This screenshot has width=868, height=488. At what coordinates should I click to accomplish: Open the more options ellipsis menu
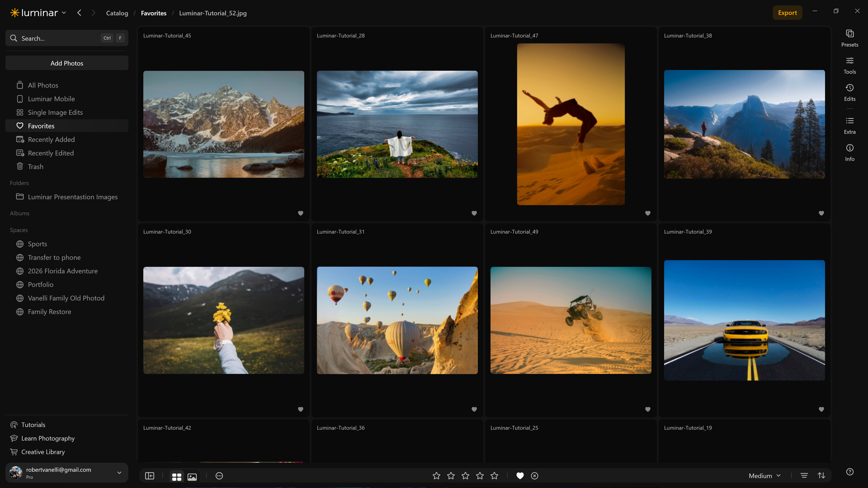[x=219, y=476]
